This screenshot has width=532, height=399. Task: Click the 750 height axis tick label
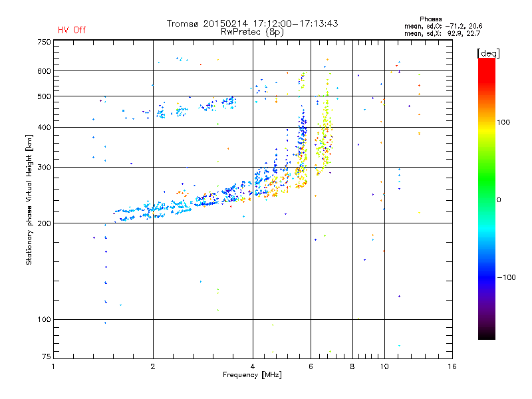(x=44, y=42)
